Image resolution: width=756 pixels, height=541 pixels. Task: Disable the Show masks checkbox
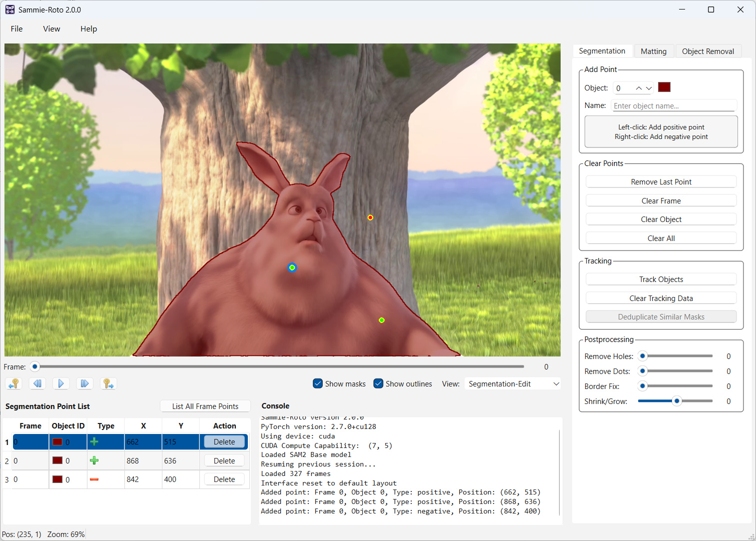318,383
